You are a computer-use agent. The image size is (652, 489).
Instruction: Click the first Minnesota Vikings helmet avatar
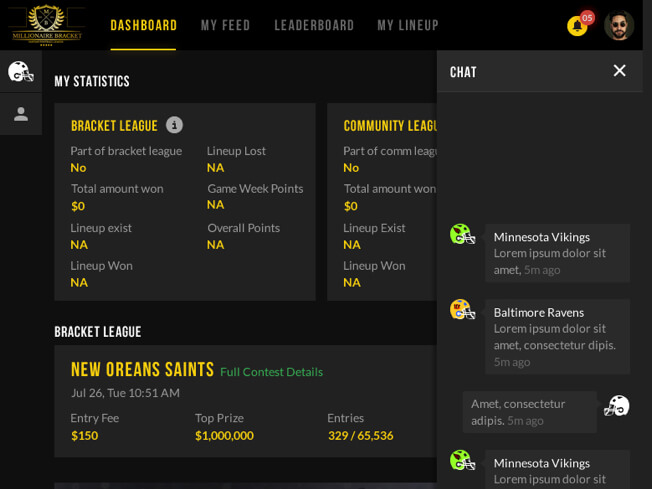462,234
